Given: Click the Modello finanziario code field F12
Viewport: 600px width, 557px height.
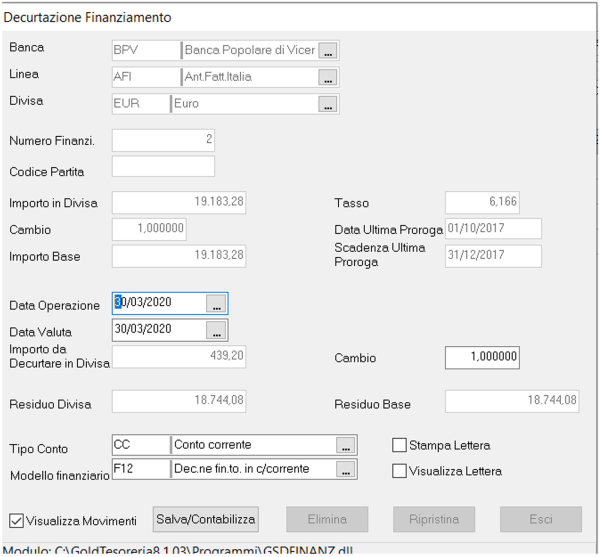Looking at the screenshot, I should coord(140,469).
